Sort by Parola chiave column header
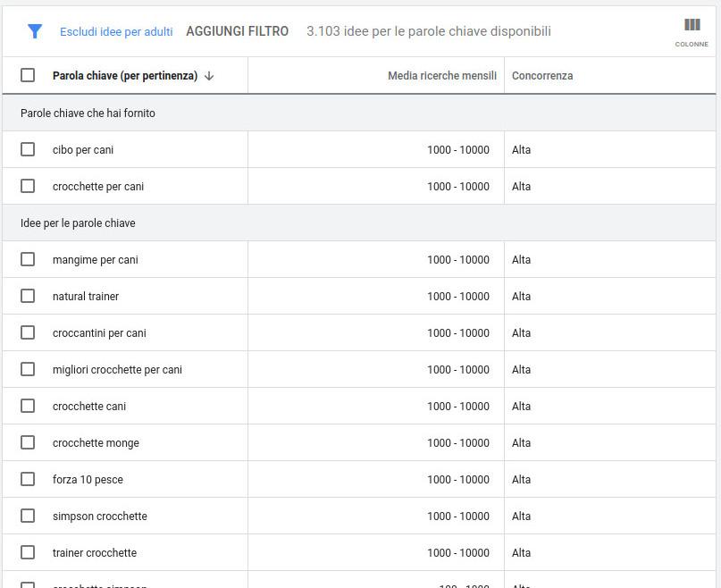Image resolution: width=721 pixels, height=588 pixels. (124, 76)
